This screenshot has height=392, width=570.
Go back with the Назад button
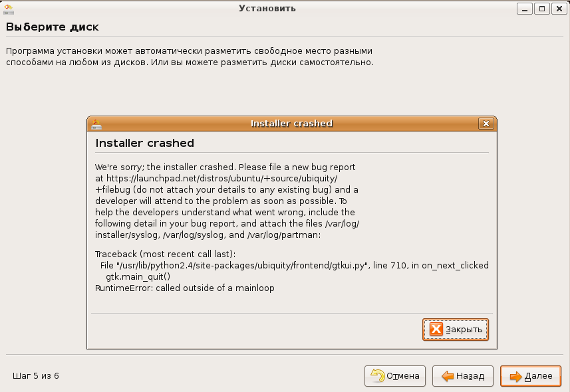coord(463,376)
